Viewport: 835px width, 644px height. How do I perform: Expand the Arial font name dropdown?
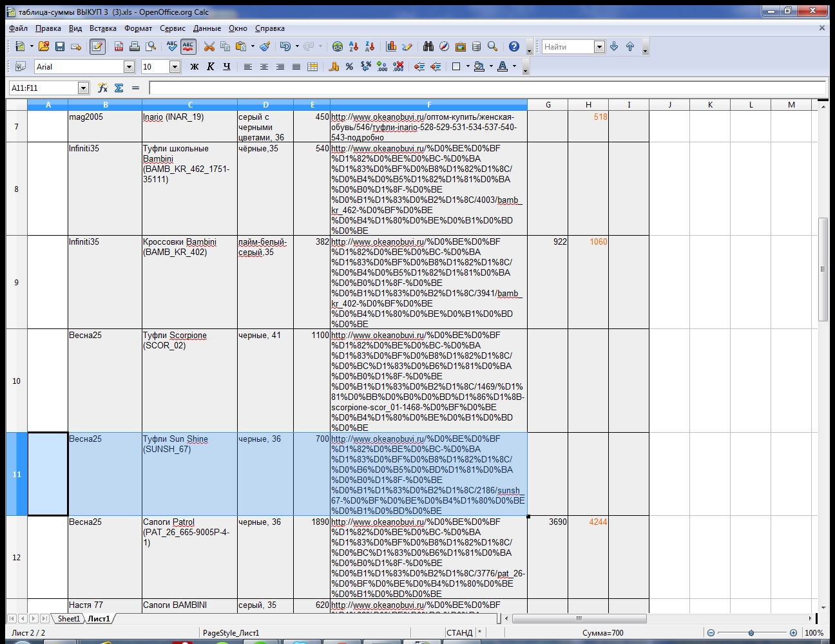coord(129,67)
